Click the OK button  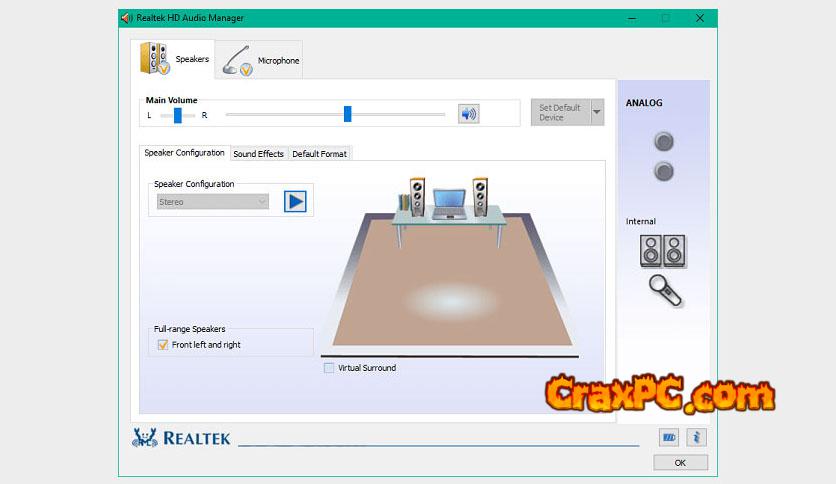click(x=681, y=463)
